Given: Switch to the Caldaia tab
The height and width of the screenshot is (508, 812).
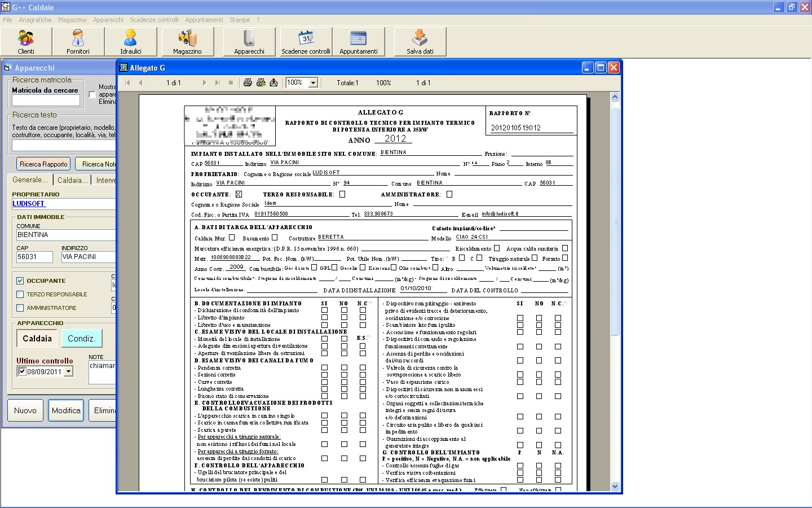Looking at the screenshot, I should coord(73,179).
